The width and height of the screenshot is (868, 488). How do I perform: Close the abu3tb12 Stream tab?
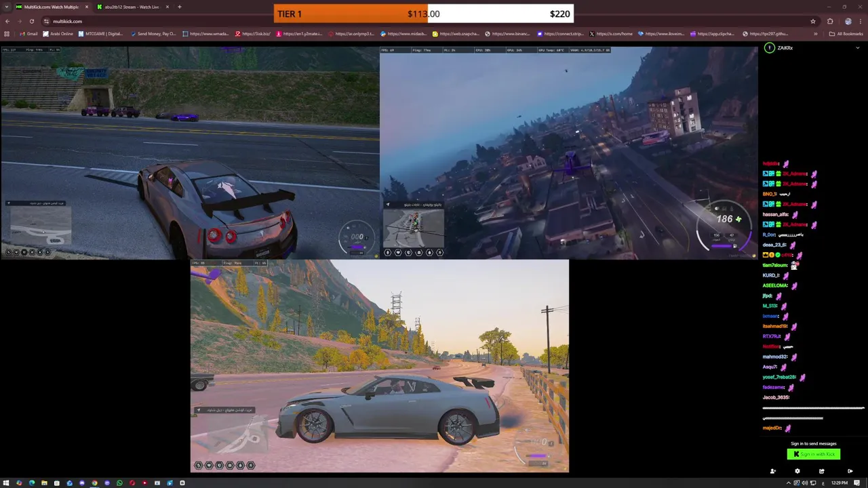pos(167,7)
